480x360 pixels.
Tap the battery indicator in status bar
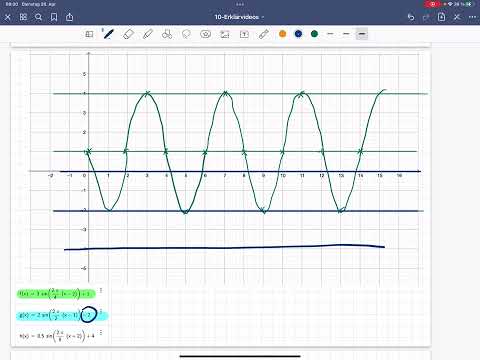(468, 4)
